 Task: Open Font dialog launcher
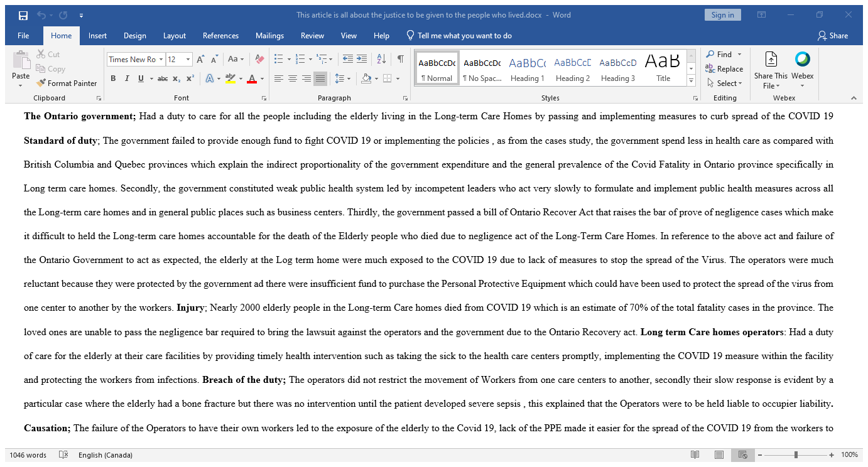coord(265,99)
